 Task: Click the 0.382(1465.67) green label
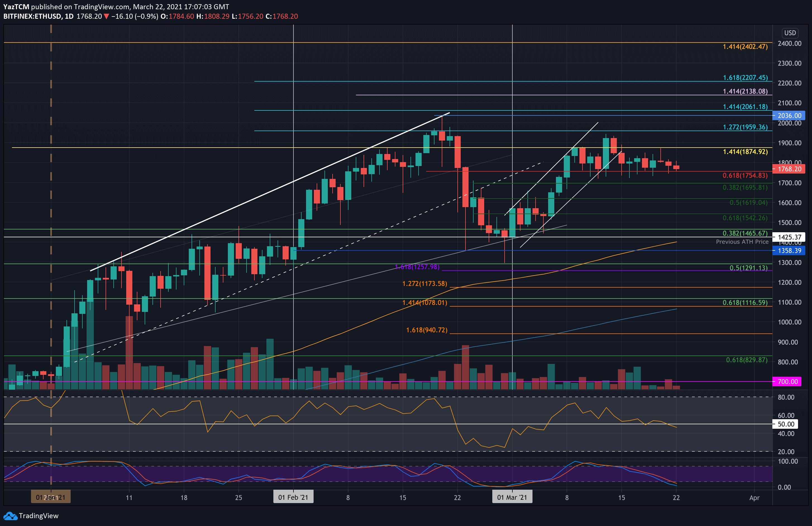click(745, 233)
